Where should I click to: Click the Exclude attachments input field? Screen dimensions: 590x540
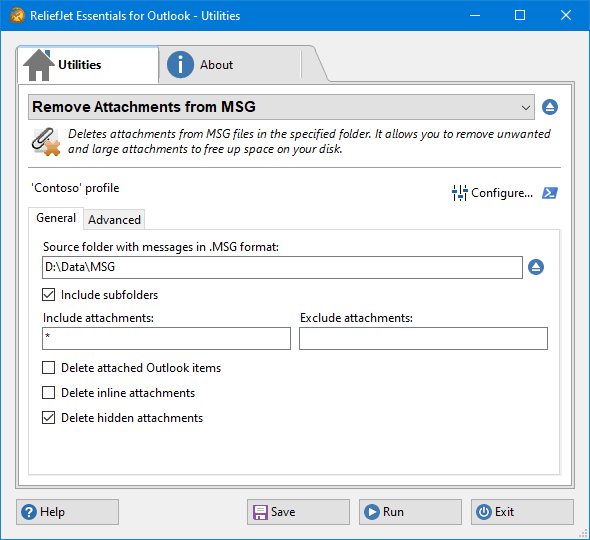click(423, 338)
